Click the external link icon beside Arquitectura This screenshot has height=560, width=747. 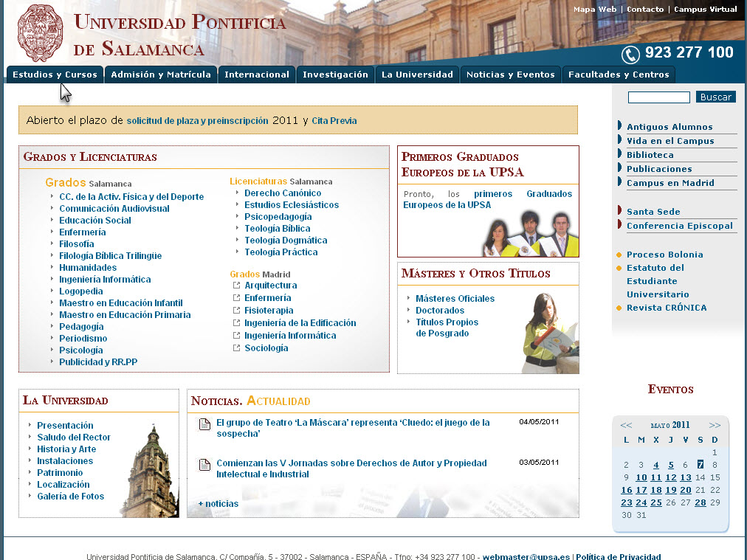tap(236, 286)
